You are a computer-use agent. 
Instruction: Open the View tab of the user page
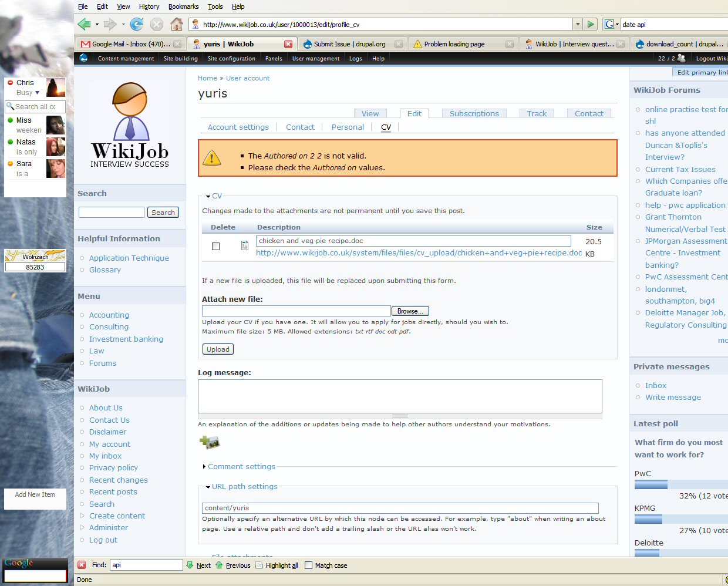pyautogui.click(x=370, y=113)
